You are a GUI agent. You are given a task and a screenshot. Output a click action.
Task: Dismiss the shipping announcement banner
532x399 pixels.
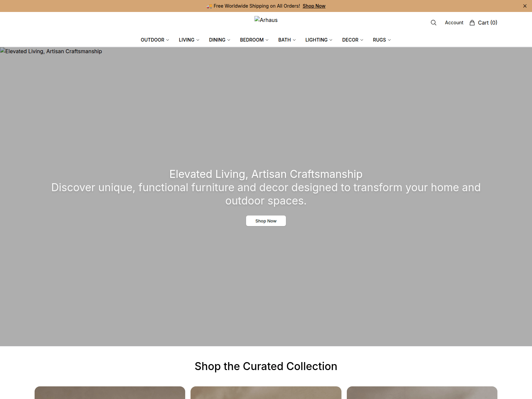coord(525,6)
